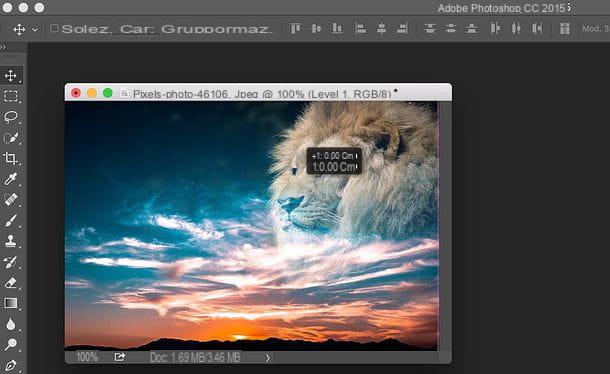Click Align Top Edges in options bar
Viewport: 610px width, 374px height.
296,28
